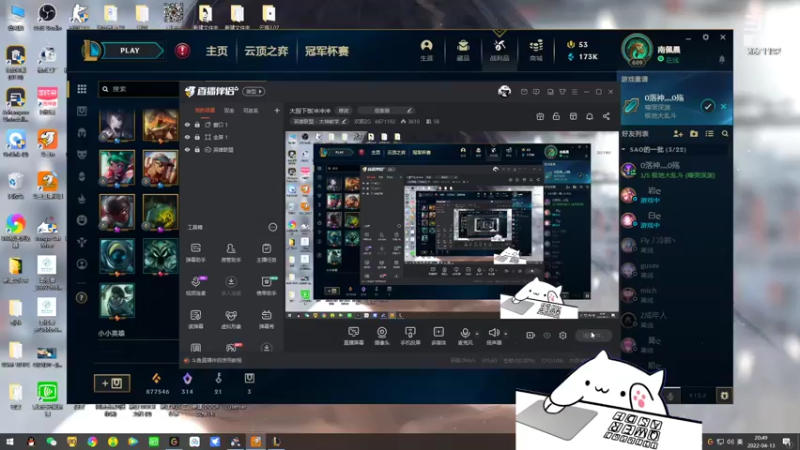The height and width of the screenshot is (450, 800).
Task: Open the question mark help icon in loot sidebar
Action: coord(82,297)
